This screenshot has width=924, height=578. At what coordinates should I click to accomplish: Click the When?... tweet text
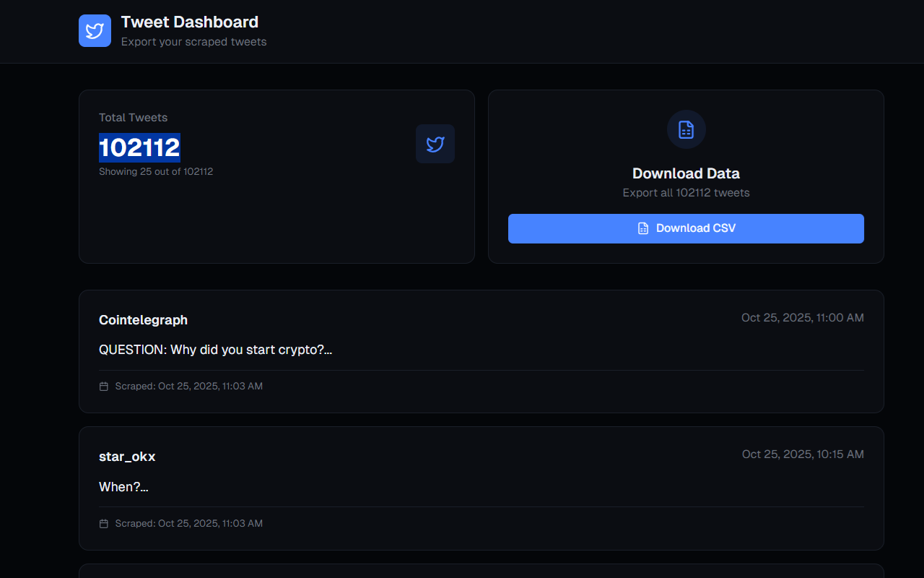pyautogui.click(x=123, y=486)
